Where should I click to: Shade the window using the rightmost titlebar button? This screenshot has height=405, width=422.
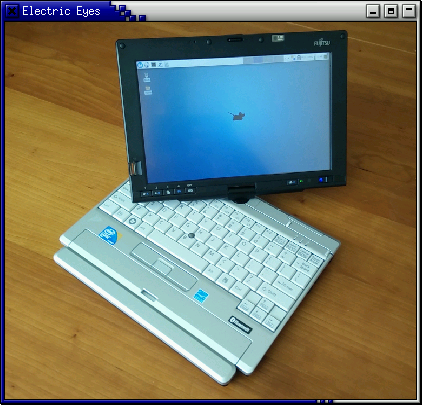pos(409,11)
